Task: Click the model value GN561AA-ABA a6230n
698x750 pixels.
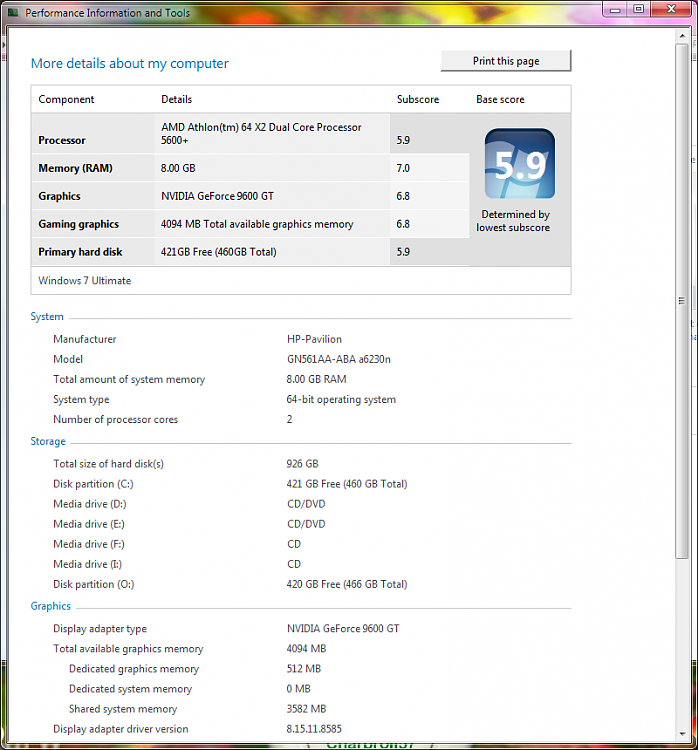Action: [339, 359]
